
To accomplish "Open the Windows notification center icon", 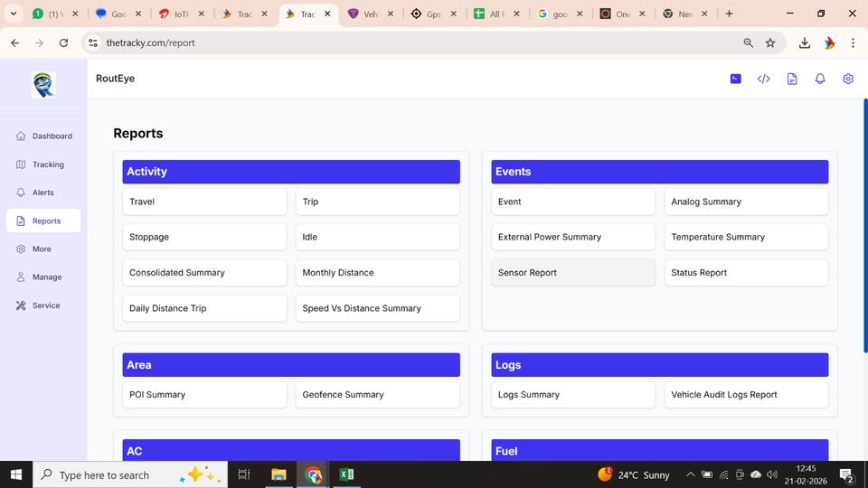I will (846, 474).
